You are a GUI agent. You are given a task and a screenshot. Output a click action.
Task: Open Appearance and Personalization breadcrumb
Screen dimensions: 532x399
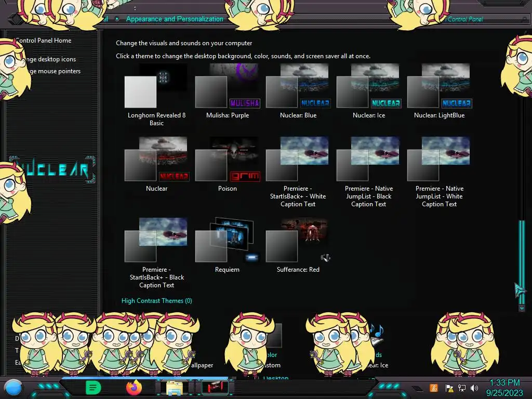tap(175, 19)
